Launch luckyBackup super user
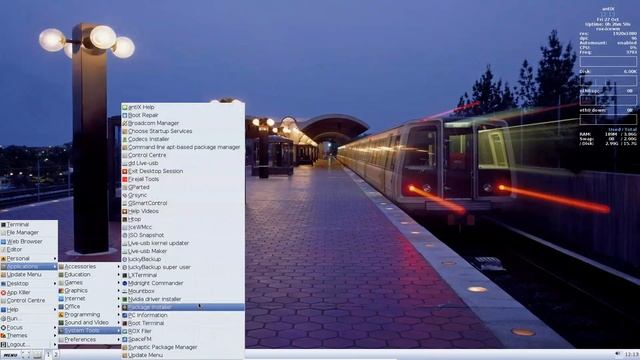Screen dimensions: 640x360 point(183,267)
